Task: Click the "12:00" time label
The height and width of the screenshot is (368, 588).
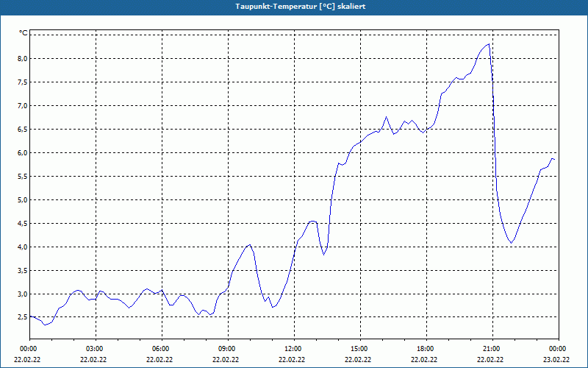Action: [x=292, y=349]
